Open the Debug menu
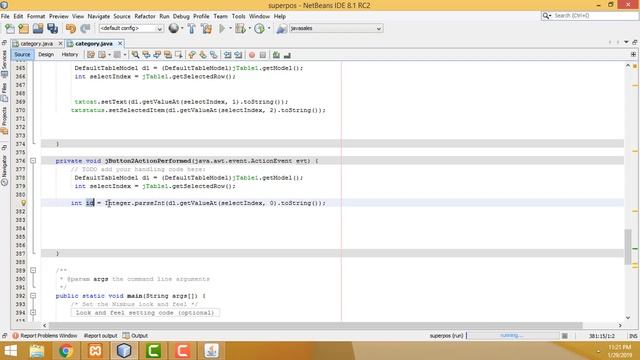This screenshot has width=640, height=360. pyautogui.click(x=181, y=16)
